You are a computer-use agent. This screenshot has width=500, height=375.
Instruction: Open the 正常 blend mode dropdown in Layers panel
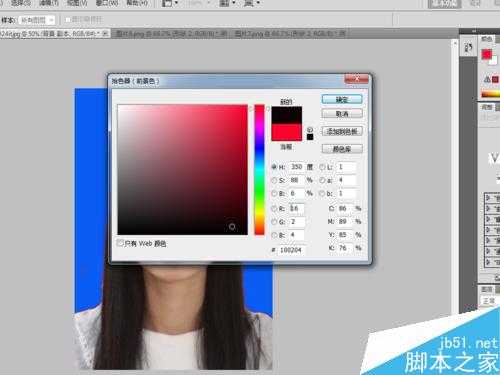coord(490,301)
